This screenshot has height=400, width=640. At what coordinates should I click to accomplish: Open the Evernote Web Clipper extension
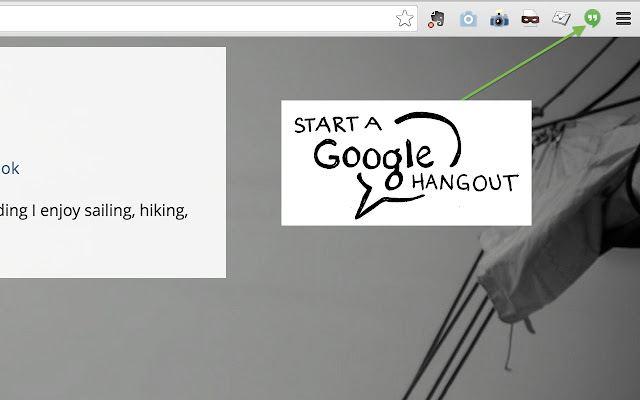(436, 19)
